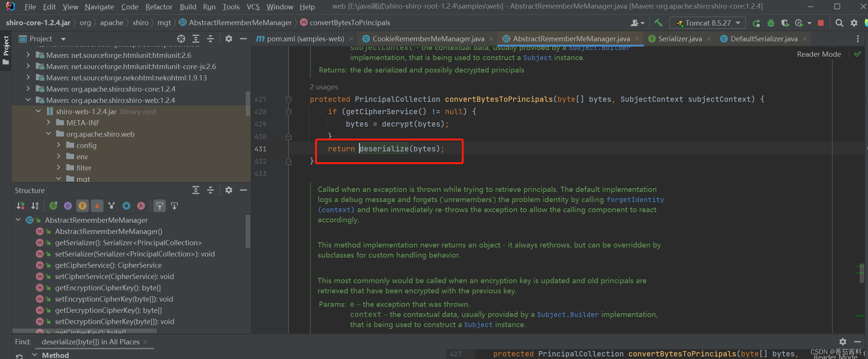
Task: Expand the filter package folder
Action: 59,167
